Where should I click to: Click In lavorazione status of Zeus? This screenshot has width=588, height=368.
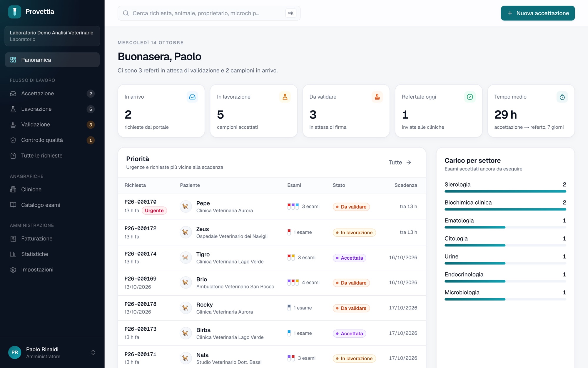coord(354,233)
